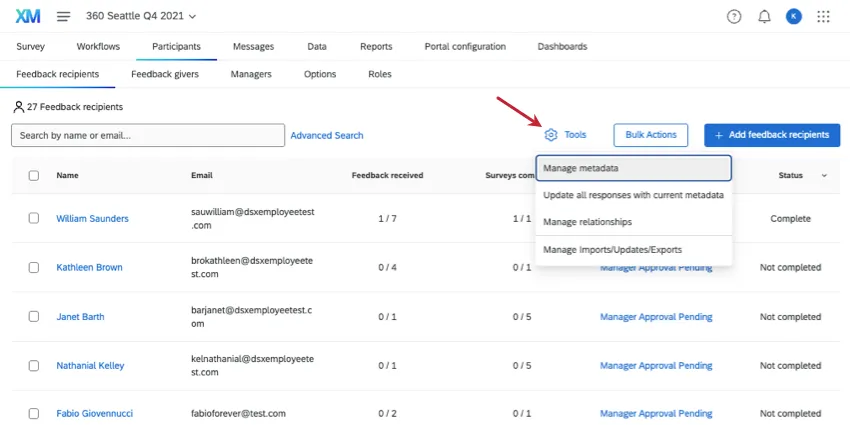The height and width of the screenshot is (425, 850).
Task: Choose Manage Imports/Updates/Exports
Action: coord(634,250)
